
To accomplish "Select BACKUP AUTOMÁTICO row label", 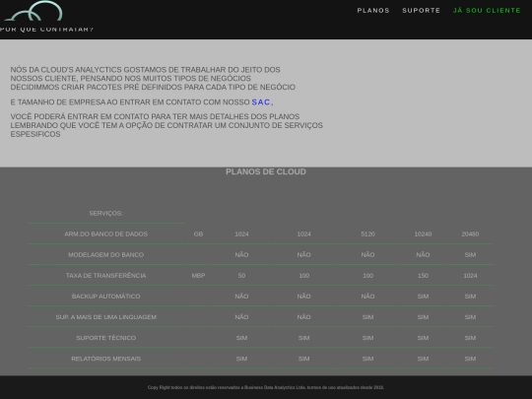I will [105, 297].
